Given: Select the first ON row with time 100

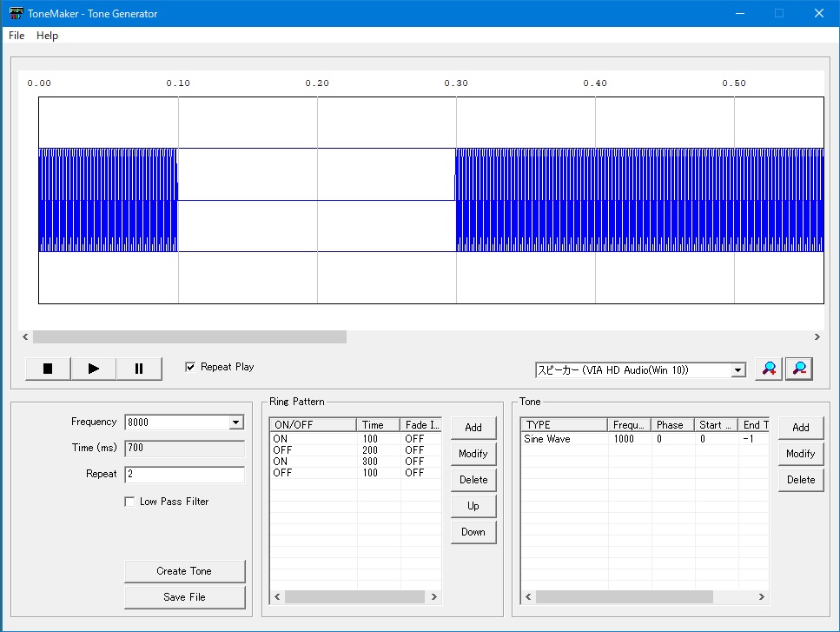Looking at the screenshot, I should (355, 438).
